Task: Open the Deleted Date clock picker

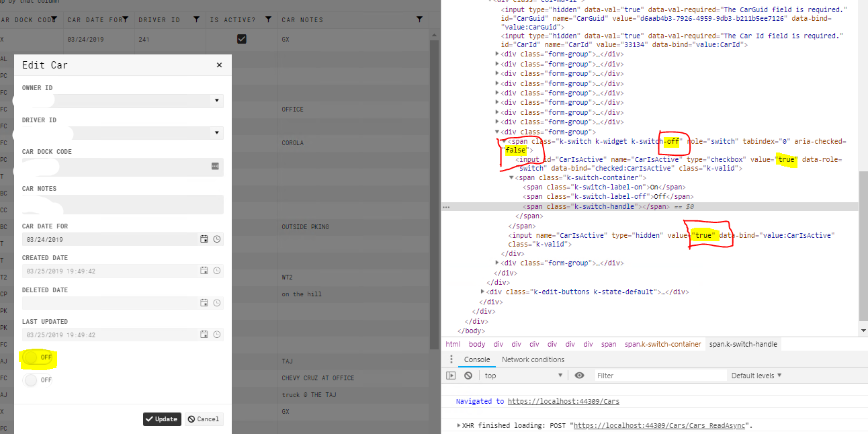Action: tap(217, 303)
